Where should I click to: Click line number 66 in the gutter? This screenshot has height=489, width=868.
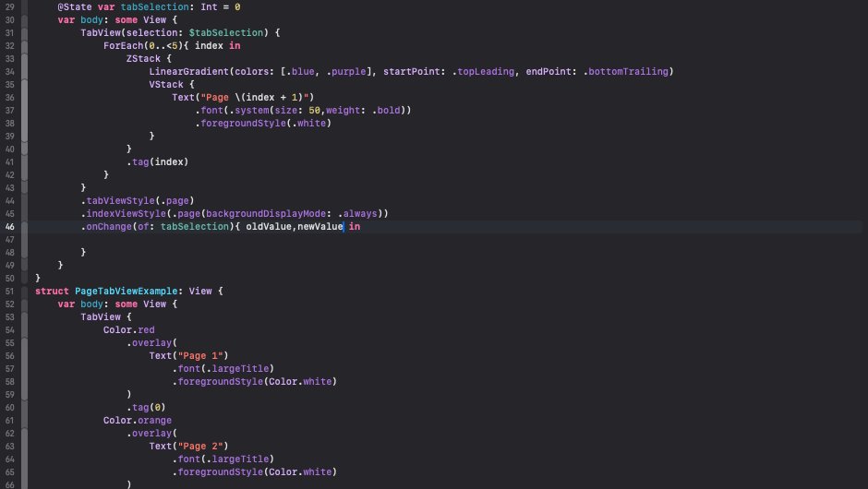click(9, 484)
